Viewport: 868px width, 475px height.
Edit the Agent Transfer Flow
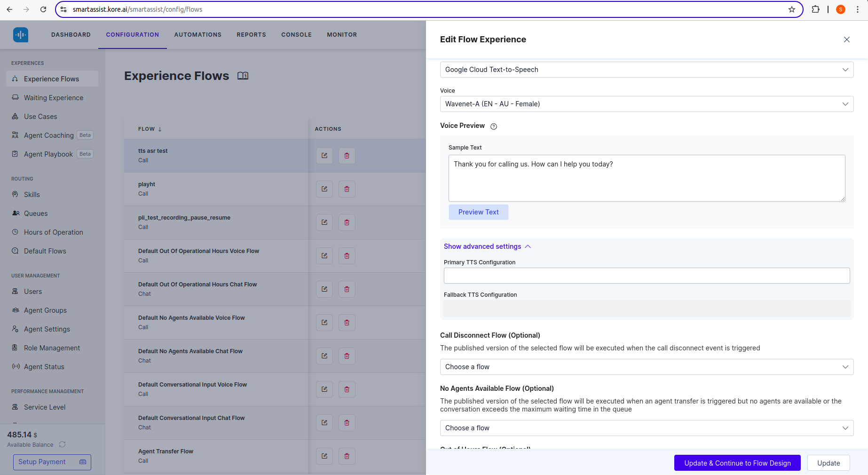324,456
